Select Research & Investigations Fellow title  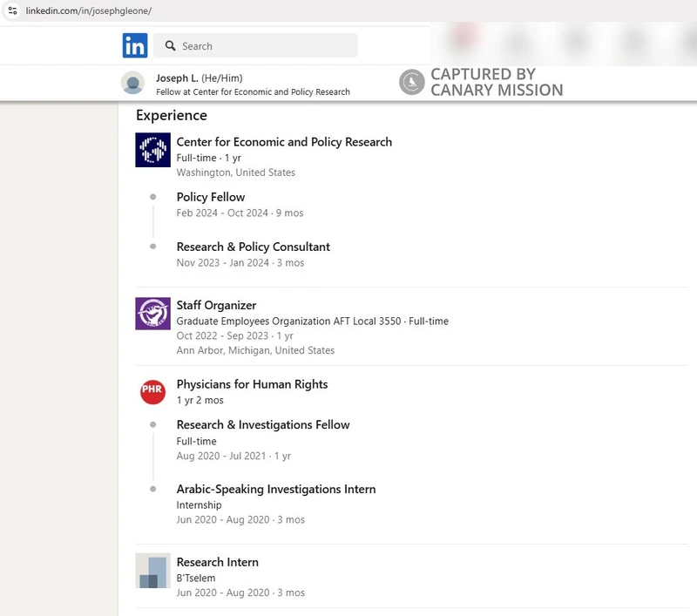click(x=263, y=425)
